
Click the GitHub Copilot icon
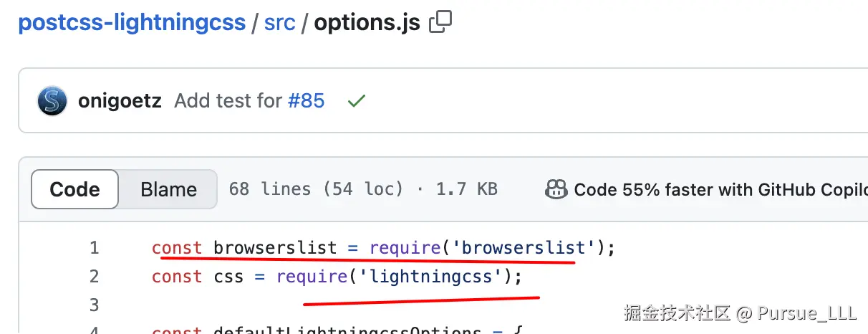556,189
